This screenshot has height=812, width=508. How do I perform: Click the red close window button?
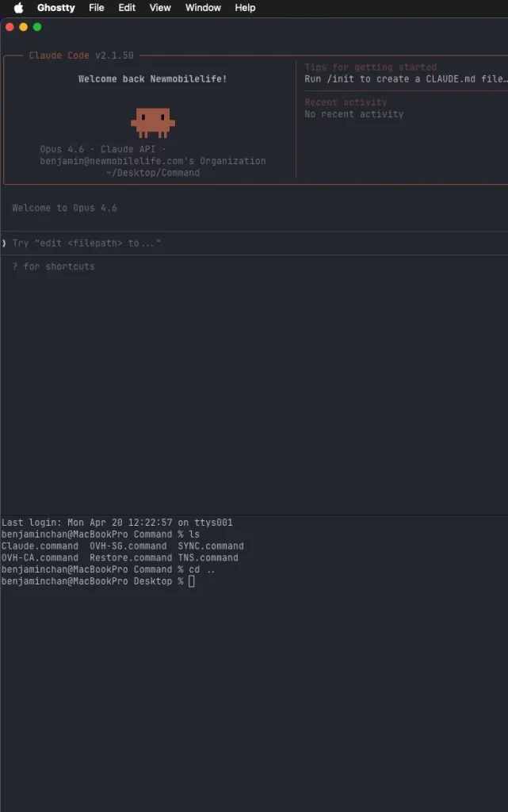tap(10, 27)
